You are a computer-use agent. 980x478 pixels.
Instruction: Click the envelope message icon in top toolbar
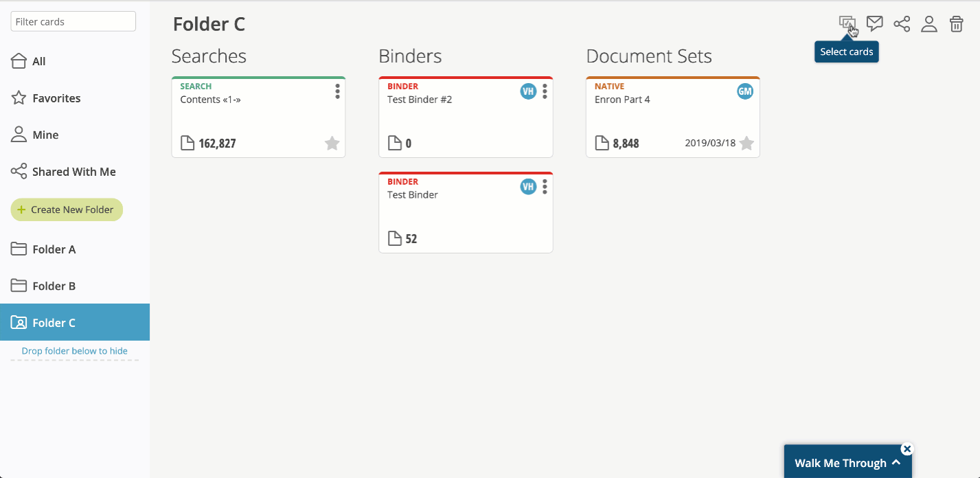[x=874, y=23]
